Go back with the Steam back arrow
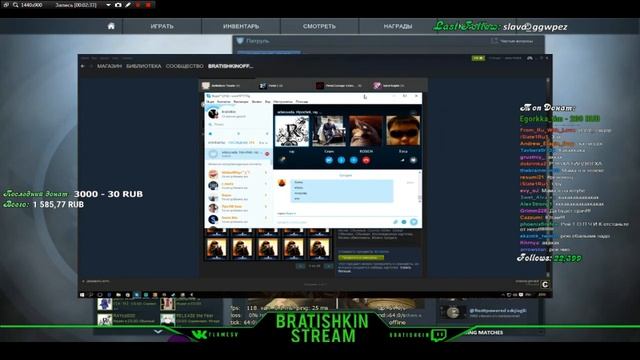 pos(83,66)
